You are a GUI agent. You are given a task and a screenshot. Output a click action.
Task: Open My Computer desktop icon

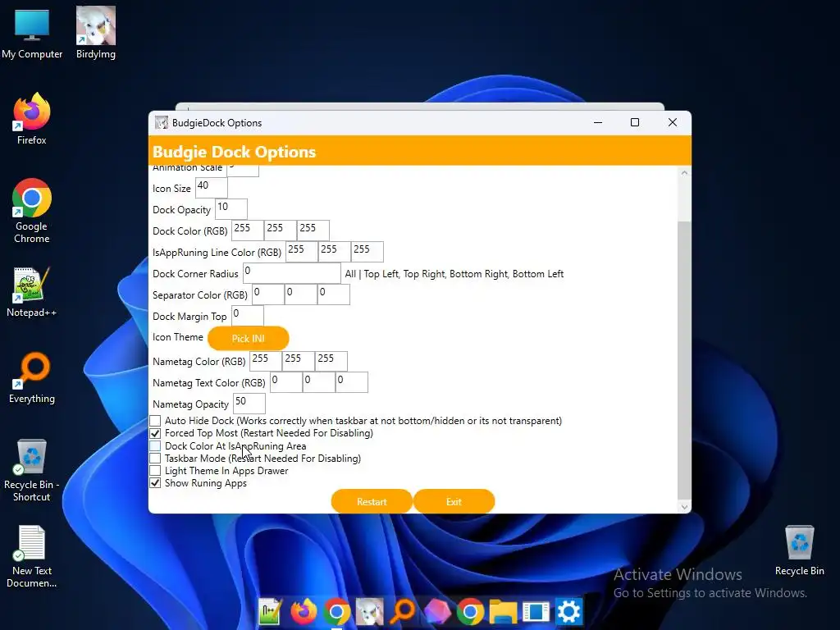[32, 34]
